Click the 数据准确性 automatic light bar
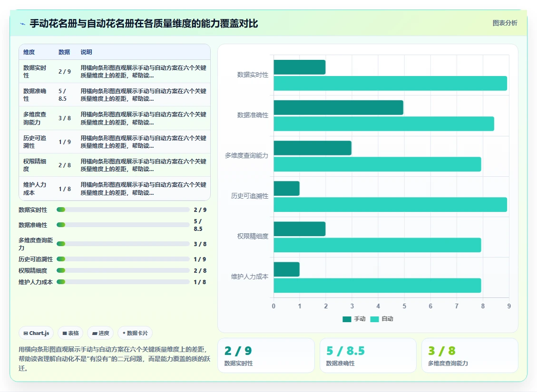 (x=384, y=124)
